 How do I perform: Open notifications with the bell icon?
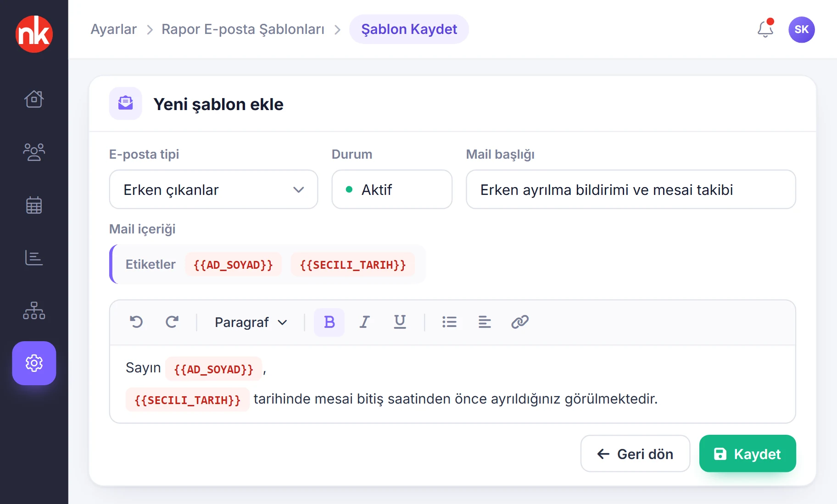point(765,29)
